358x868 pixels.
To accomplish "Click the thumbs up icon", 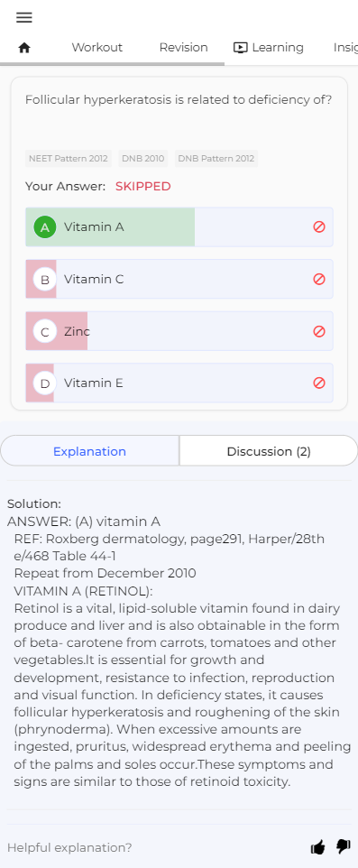I will [317, 847].
